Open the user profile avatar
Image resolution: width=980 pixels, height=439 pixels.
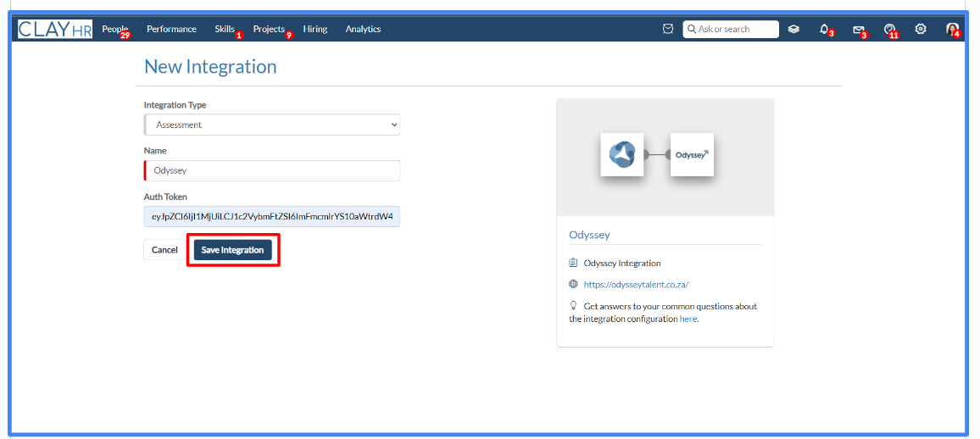tap(952, 29)
